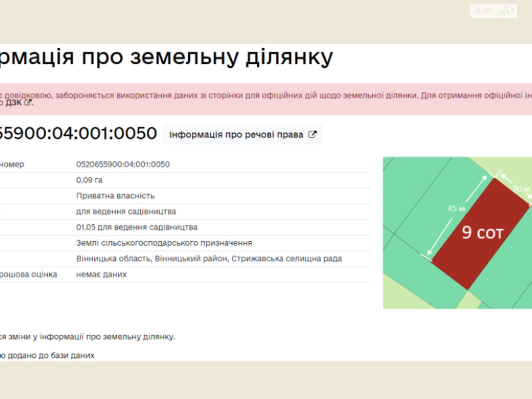Open the ДЗК link in the pink notice
This screenshot has width=532, height=399.
tap(13, 103)
